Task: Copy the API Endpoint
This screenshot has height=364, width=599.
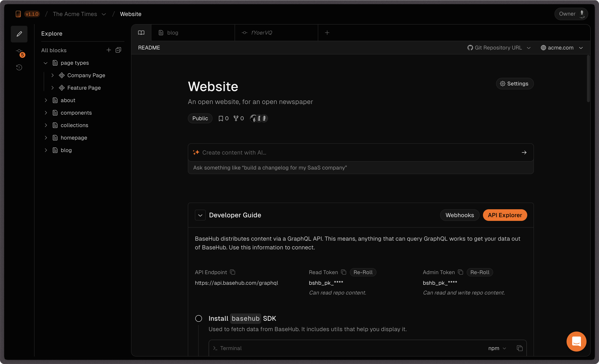Action: pos(233,272)
